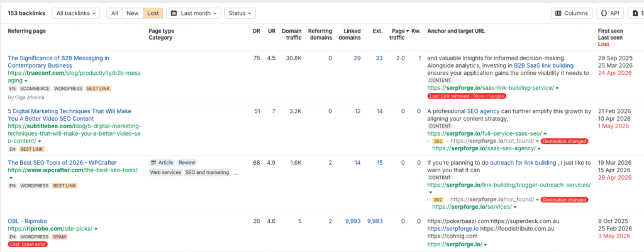This screenshot has height=252, width=644.
Task: Open the saas-seo-agency redirect URL
Action: coord(484,148)
